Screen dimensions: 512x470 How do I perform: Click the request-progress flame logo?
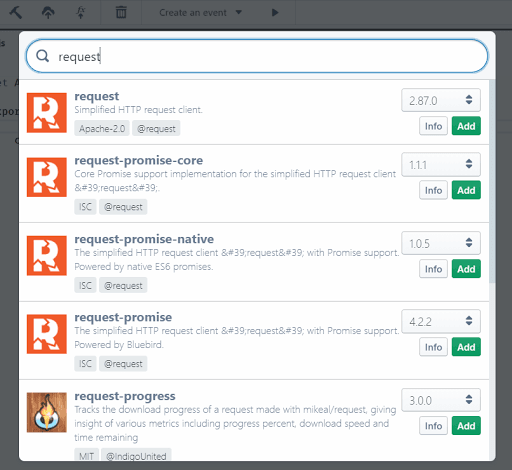tap(47, 412)
